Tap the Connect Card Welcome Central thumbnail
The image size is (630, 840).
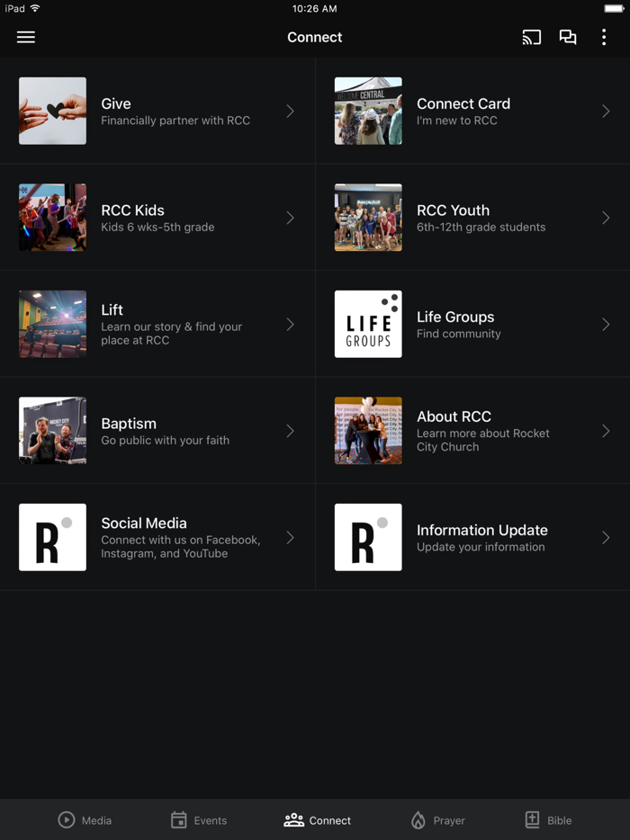pyautogui.click(x=368, y=111)
